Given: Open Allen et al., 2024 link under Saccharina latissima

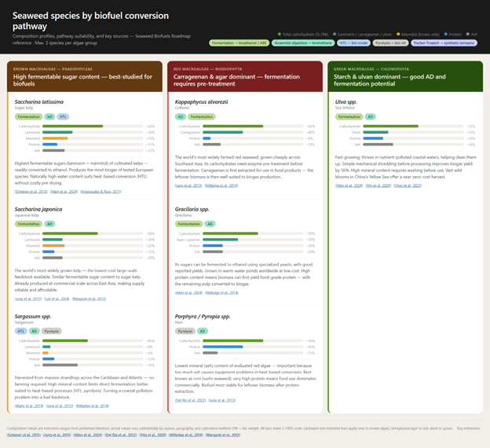Looking at the screenshot, I should 64,192.
